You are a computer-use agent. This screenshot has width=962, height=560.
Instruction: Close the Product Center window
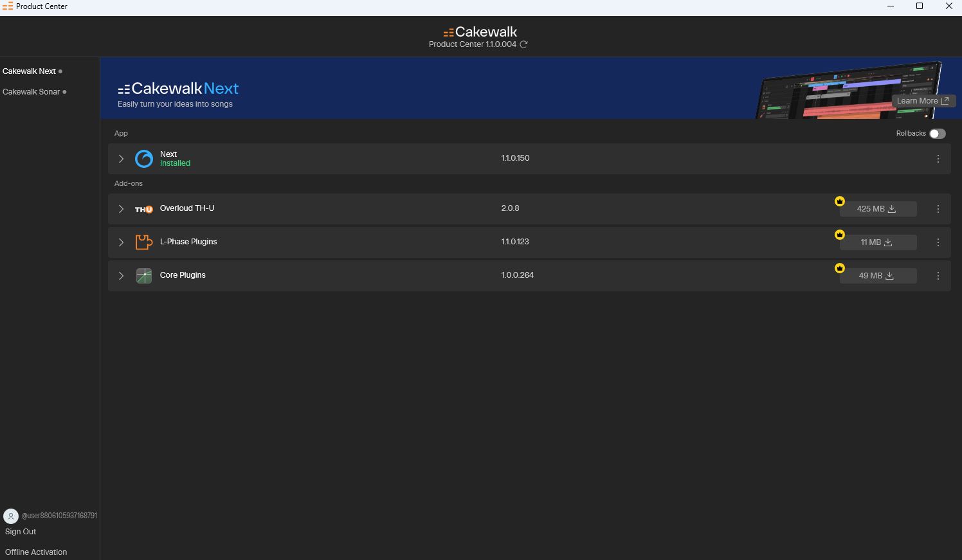pyautogui.click(x=948, y=6)
